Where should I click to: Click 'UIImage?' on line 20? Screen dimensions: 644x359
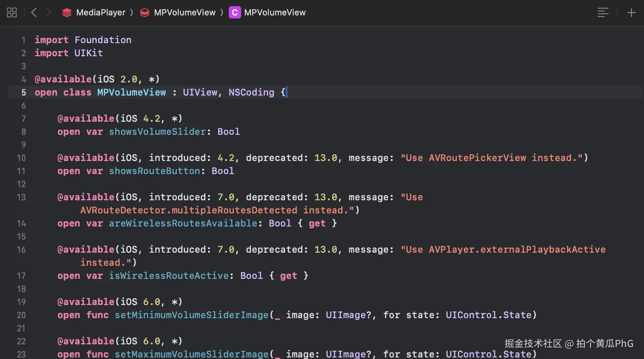click(349, 315)
